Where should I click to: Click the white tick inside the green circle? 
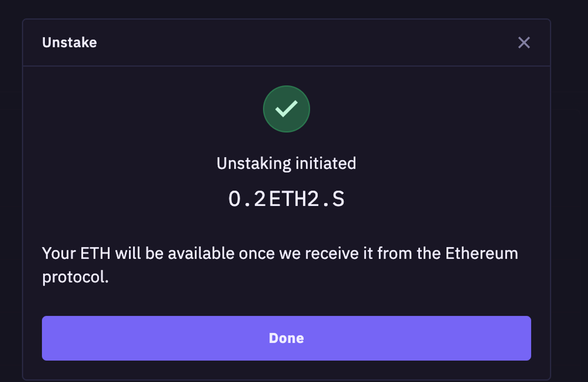pyautogui.click(x=286, y=108)
